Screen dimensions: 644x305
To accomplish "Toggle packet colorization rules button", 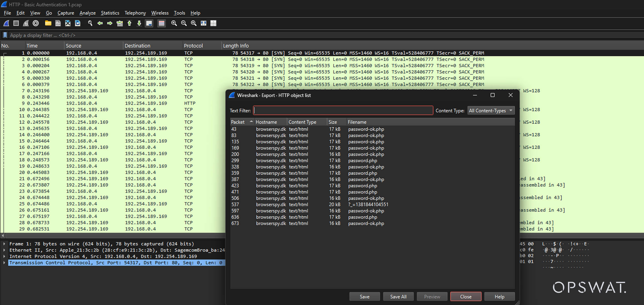I will [162, 23].
